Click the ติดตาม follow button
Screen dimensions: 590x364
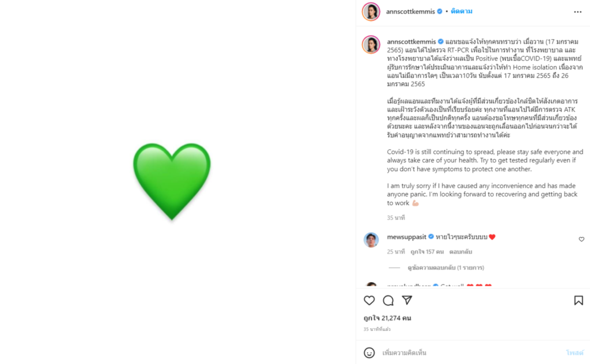[x=462, y=12]
